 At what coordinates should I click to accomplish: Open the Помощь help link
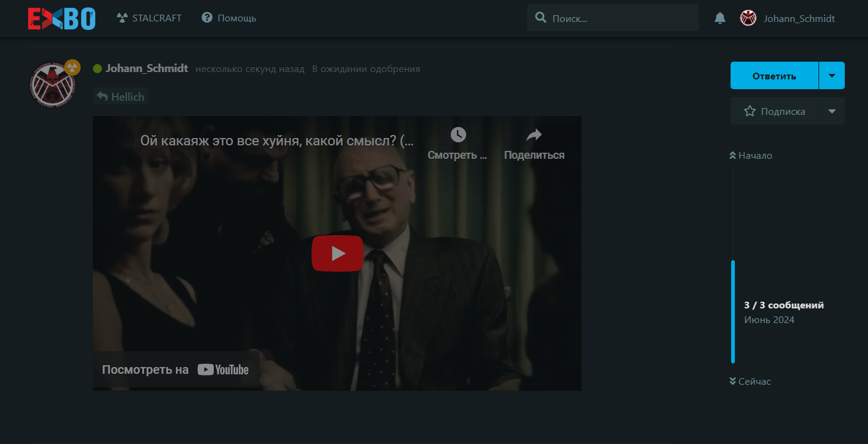(229, 18)
